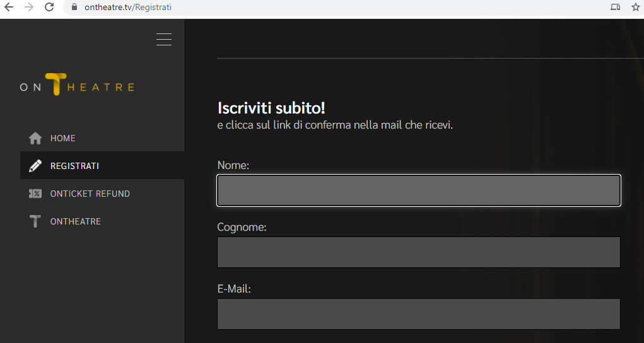Click the browser forward arrow
This screenshot has width=644, height=343.
[x=29, y=7]
